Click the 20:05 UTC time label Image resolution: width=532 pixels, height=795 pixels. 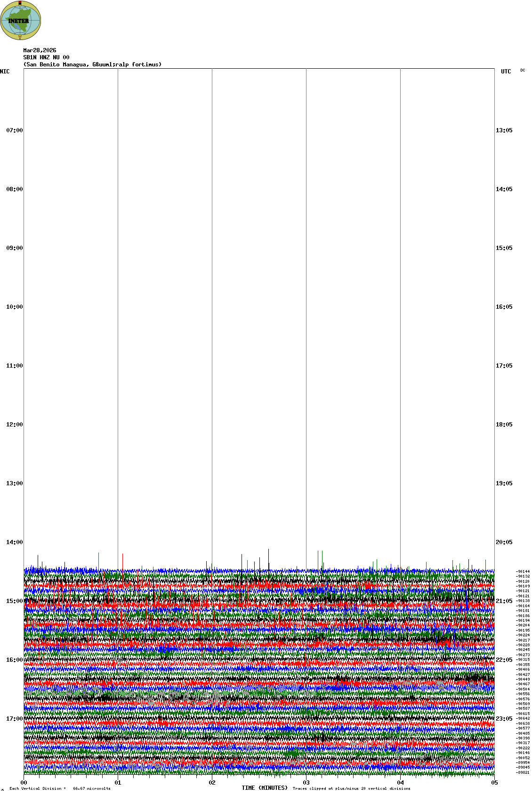tap(504, 542)
